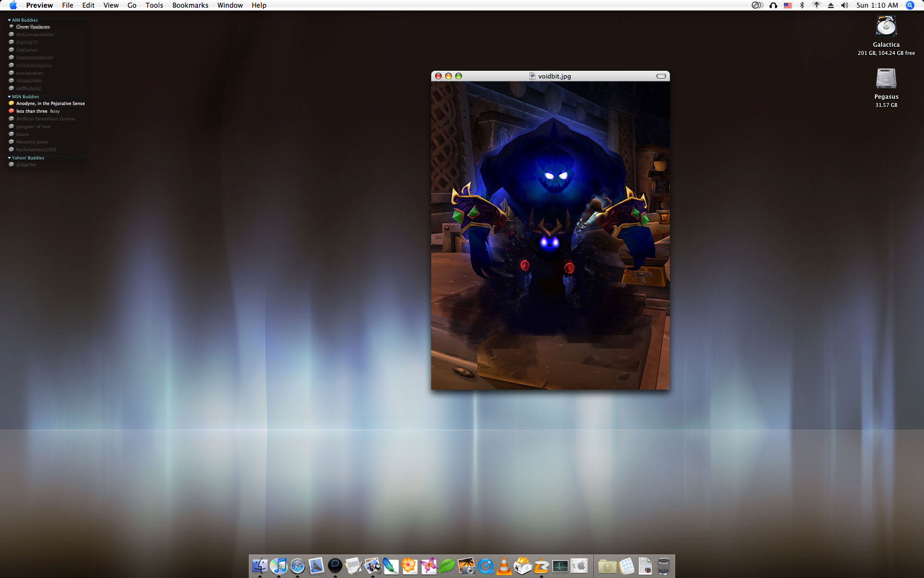Select offline buddy Kaoru

tap(47, 134)
